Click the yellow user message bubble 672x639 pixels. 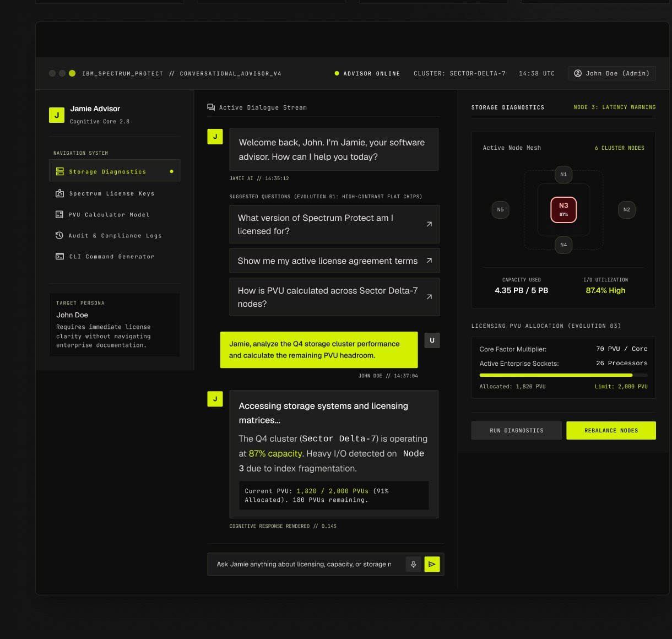click(319, 350)
